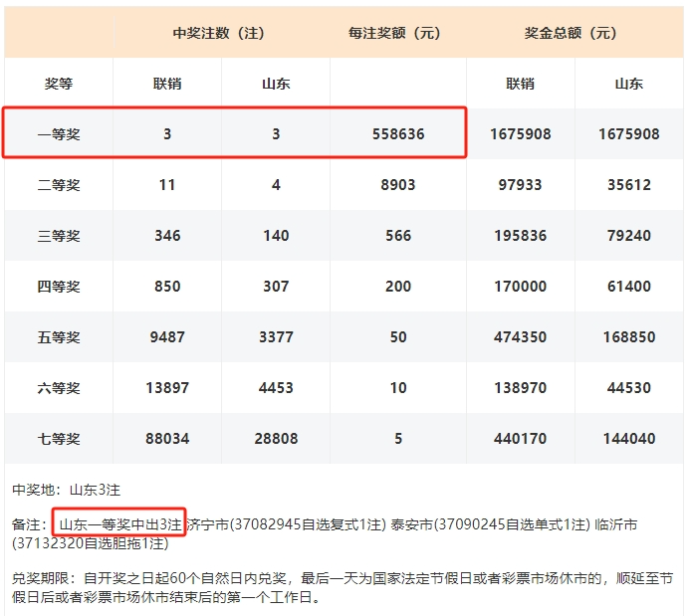Click the first prize amount 558636
690x616 pixels.
click(x=398, y=134)
